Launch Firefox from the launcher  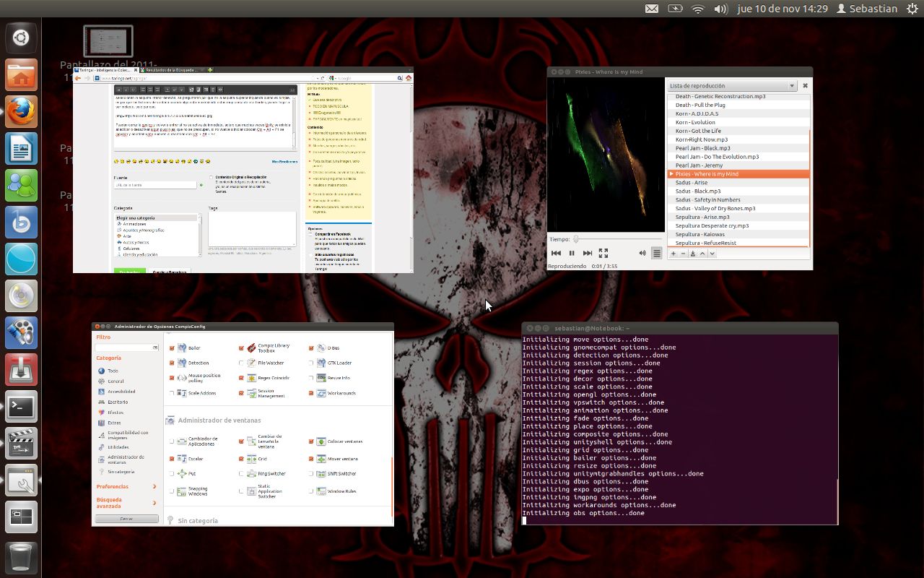21,112
